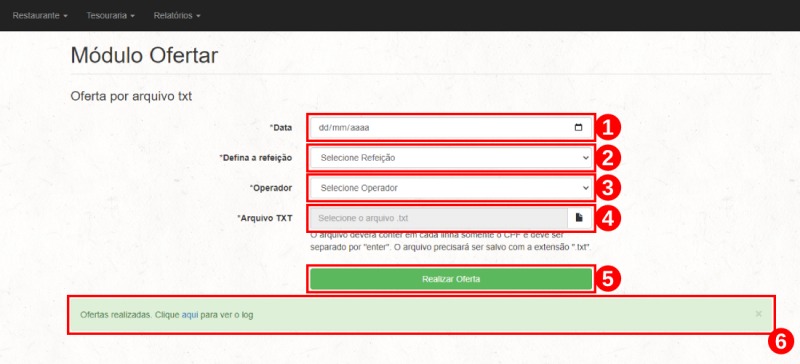Click the '*Operador' label
This screenshot has width=800, height=364.
(x=271, y=188)
